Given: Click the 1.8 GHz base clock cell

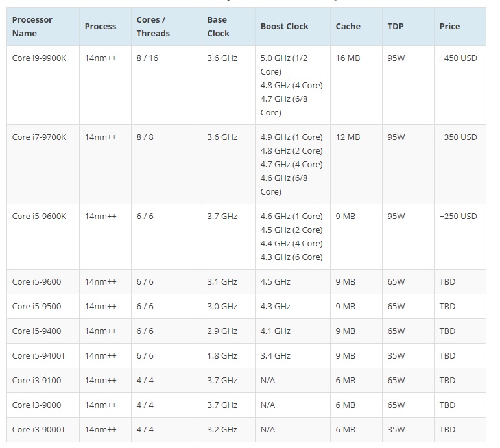Looking at the screenshot, I should pos(228,355).
